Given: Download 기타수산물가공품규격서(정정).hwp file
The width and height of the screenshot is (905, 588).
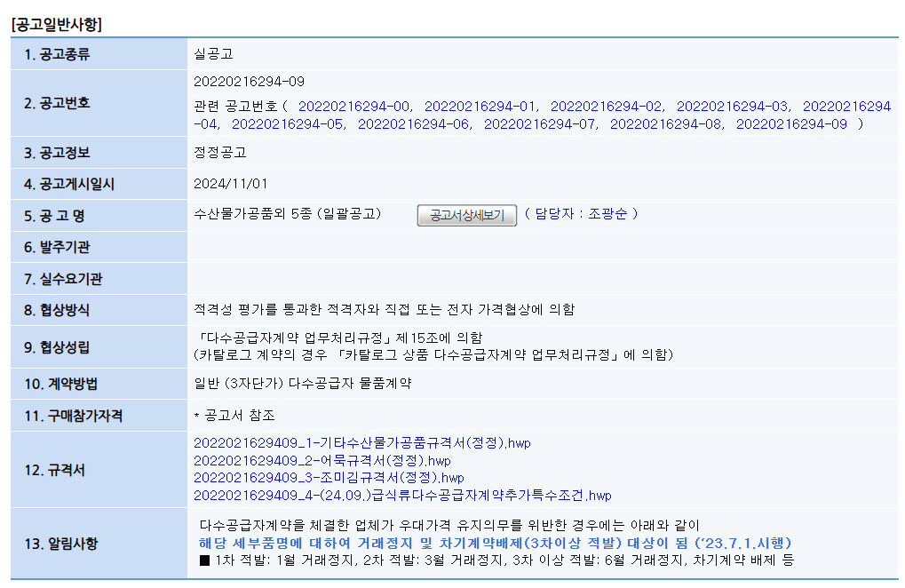Looking at the screenshot, I should [x=361, y=443].
